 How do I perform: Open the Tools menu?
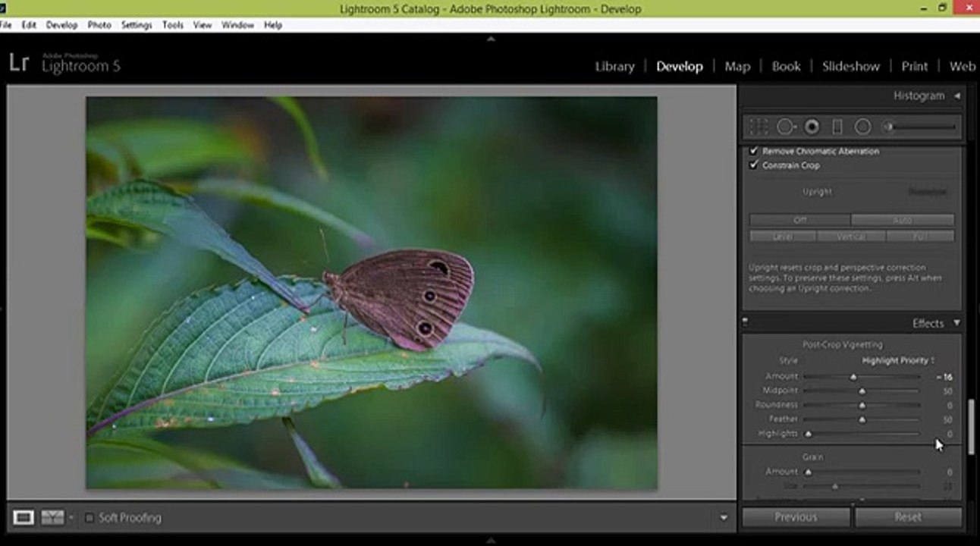(173, 25)
